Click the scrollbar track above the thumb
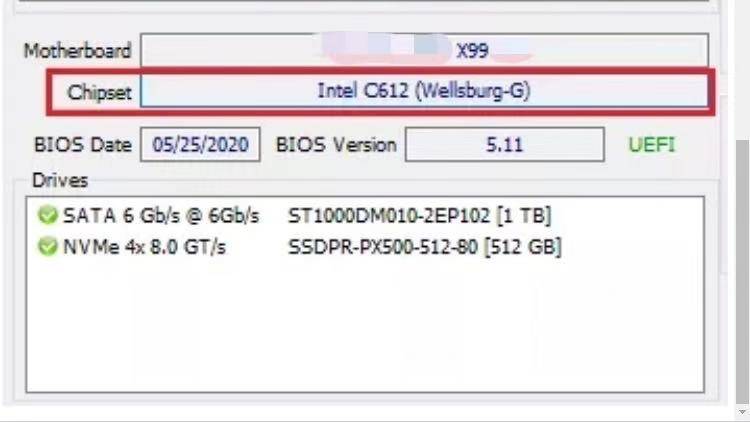Image resolution: width=750 pixels, height=422 pixels. [x=741, y=70]
